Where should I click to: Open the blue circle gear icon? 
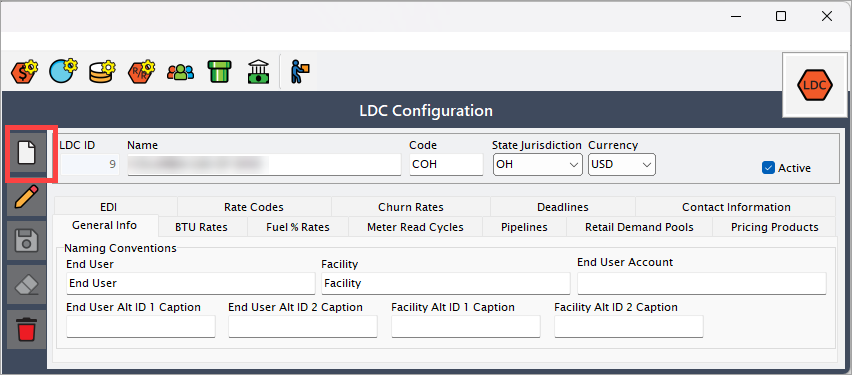[64, 71]
